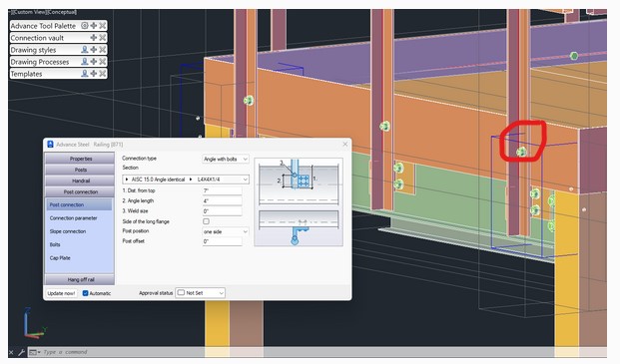The height and width of the screenshot is (364, 620).
Task: Click move icon on Templates panel
Action: [94, 74]
